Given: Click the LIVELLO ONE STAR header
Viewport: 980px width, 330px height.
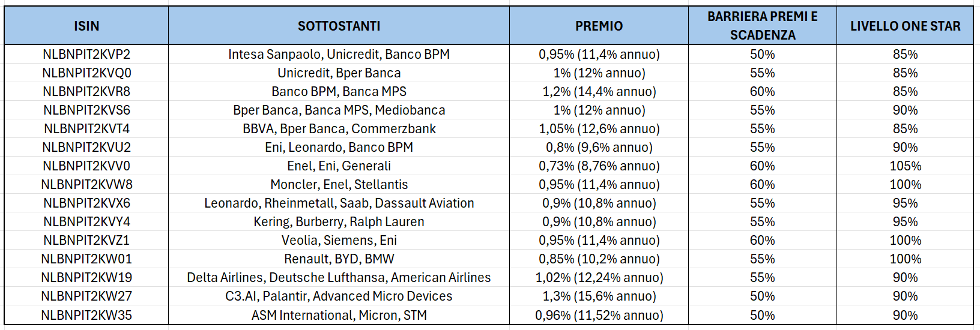Looking at the screenshot, I should coord(905,26).
